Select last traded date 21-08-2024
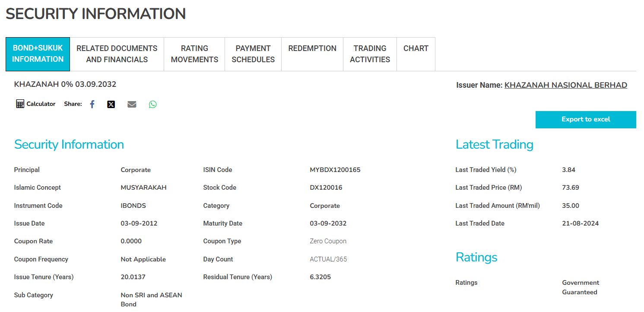This screenshot has height=312, width=644. 581,223
